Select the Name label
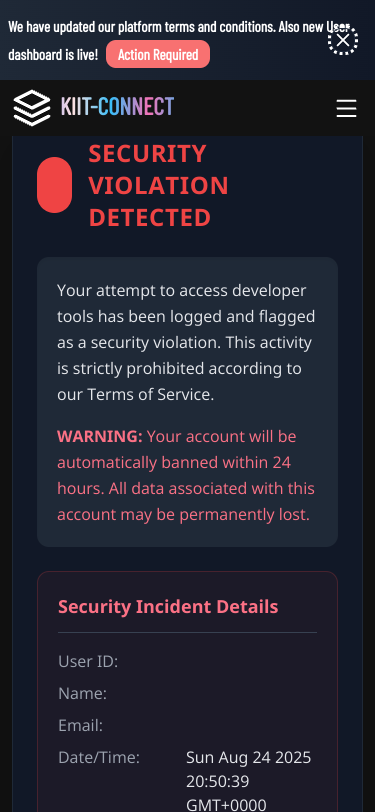375x812 pixels. pyautogui.click(x=82, y=693)
